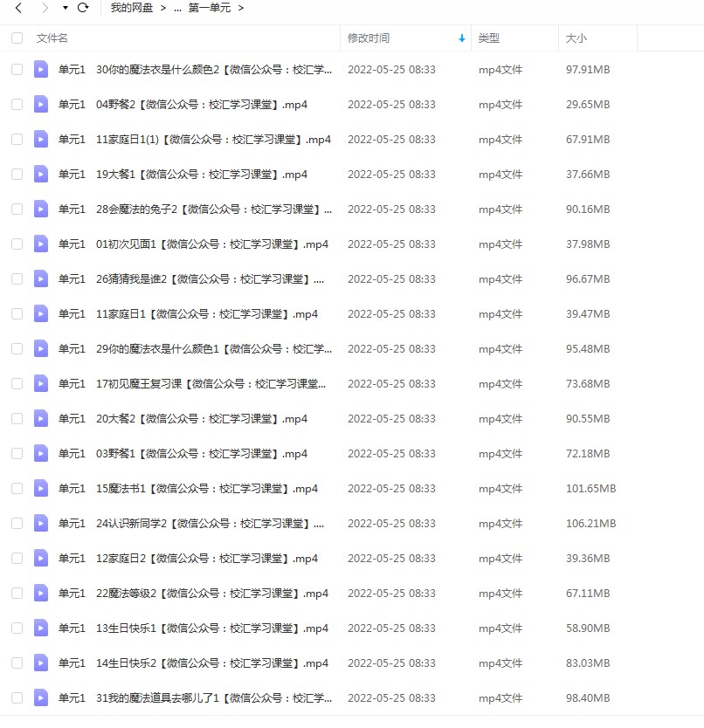Open the navigation history dropdown arrow

66,8
